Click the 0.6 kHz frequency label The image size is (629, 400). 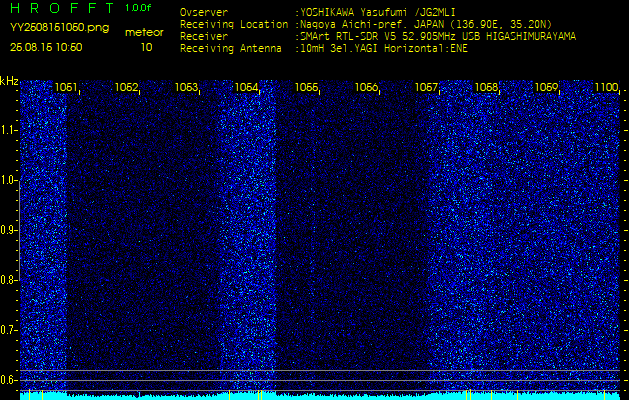tap(8, 380)
